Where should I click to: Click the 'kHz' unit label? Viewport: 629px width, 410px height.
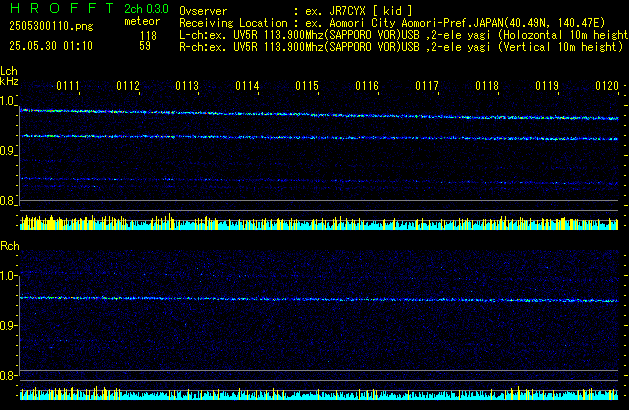9,81
